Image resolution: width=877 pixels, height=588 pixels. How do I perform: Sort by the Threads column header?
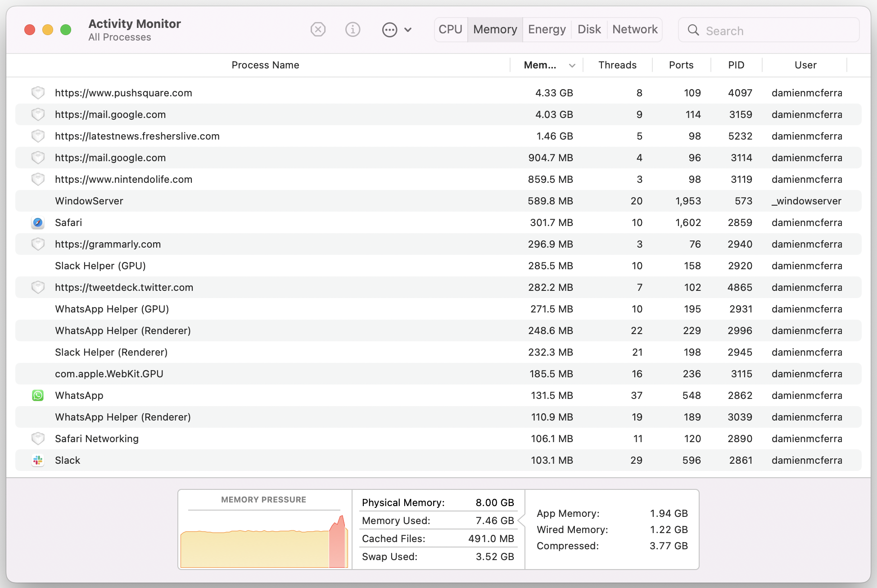point(617,65)
